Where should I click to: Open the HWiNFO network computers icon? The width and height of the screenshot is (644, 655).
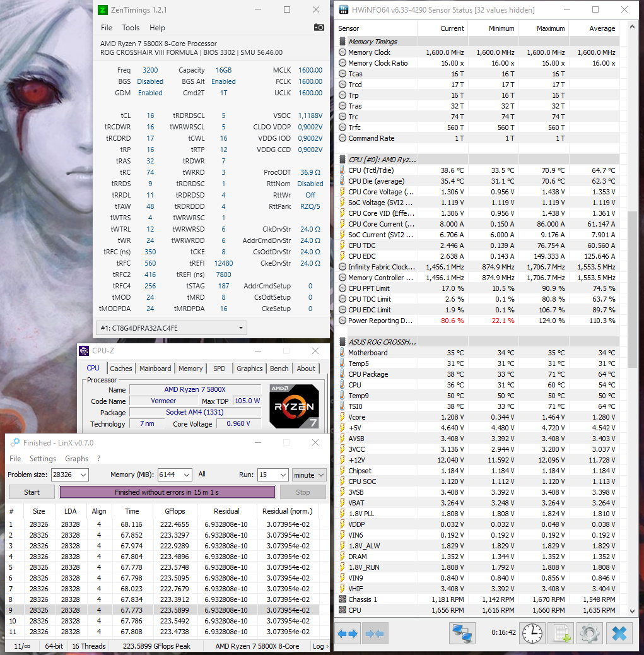tap(462, 634)
